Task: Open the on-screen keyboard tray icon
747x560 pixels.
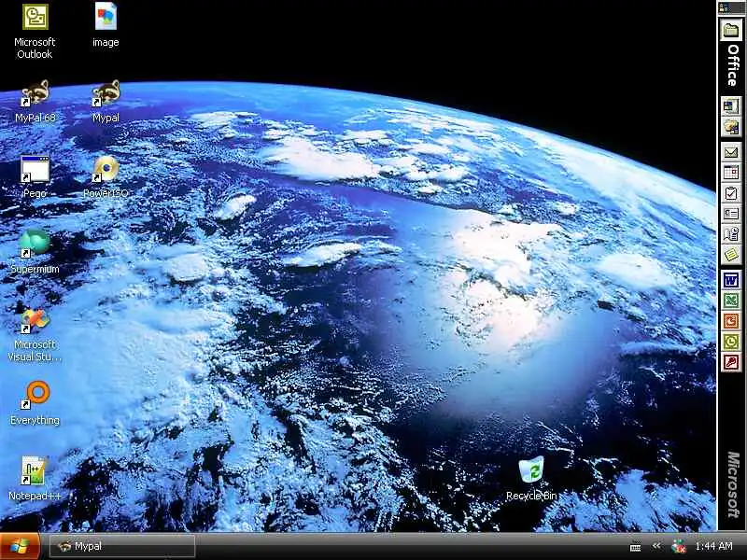Action: (635, 547)
